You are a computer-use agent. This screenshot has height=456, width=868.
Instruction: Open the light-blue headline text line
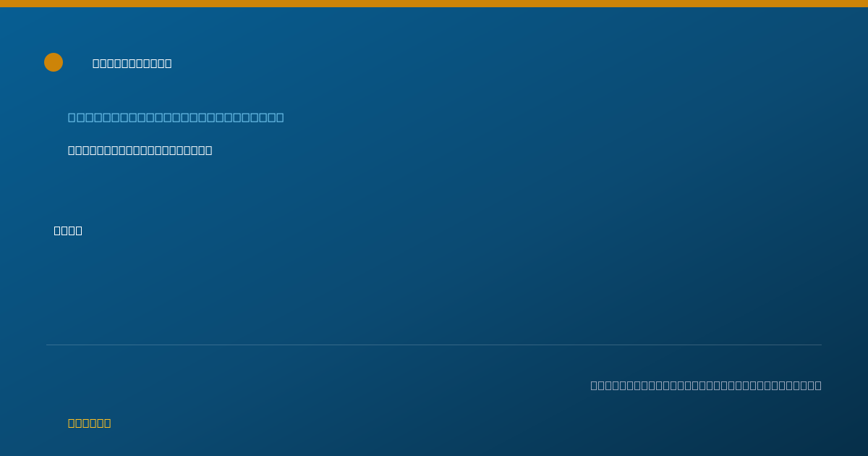[176, 117]
